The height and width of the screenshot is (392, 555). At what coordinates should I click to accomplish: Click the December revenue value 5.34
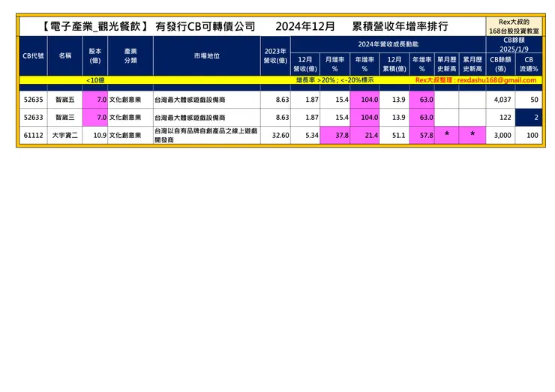tap(305, 135)
